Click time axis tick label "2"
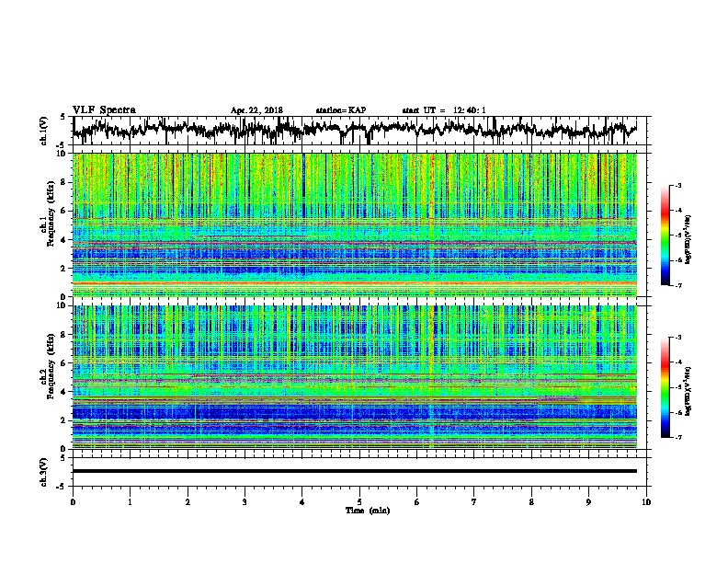Image resolution: width=728 pixels, height=563 pixels. click(188, 501)
